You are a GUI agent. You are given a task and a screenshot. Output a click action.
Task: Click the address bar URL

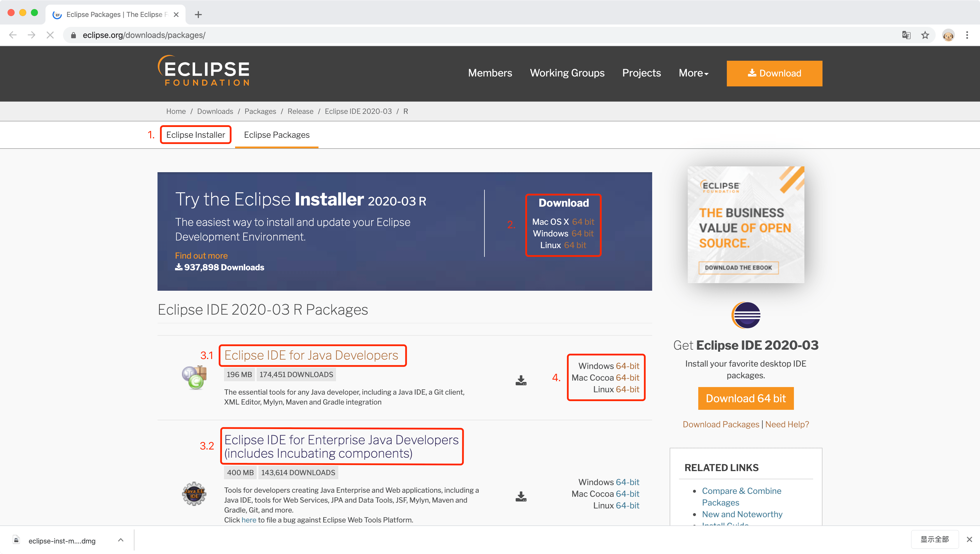tap(144, 35)
